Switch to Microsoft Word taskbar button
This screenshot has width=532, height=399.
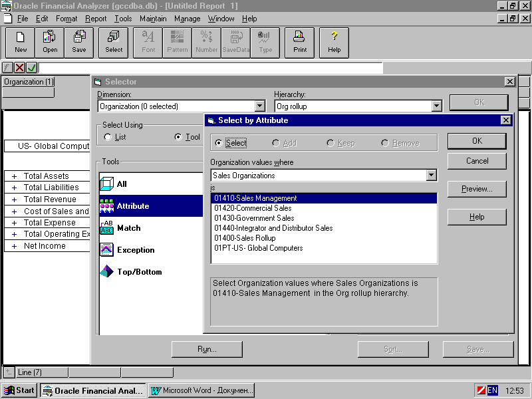(201, 390)
